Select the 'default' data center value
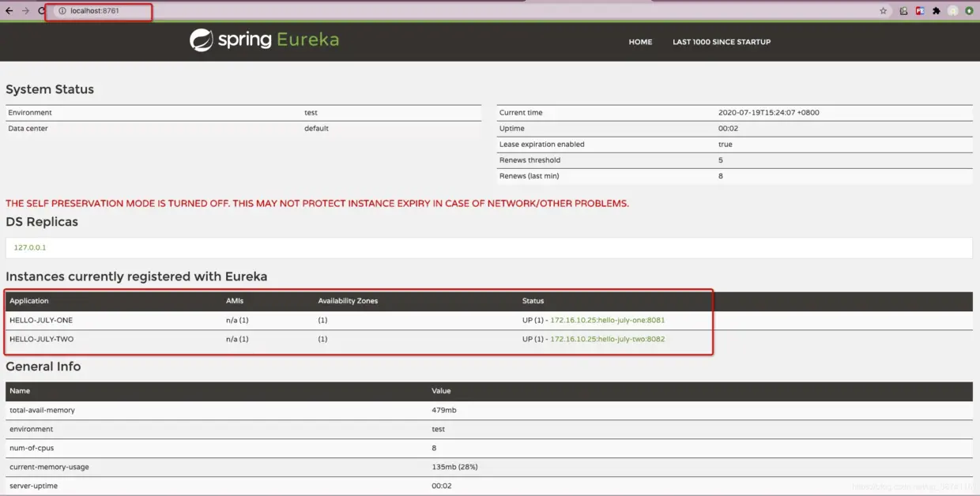This screenshot has height=496, width=980. (x=316, y=128)
